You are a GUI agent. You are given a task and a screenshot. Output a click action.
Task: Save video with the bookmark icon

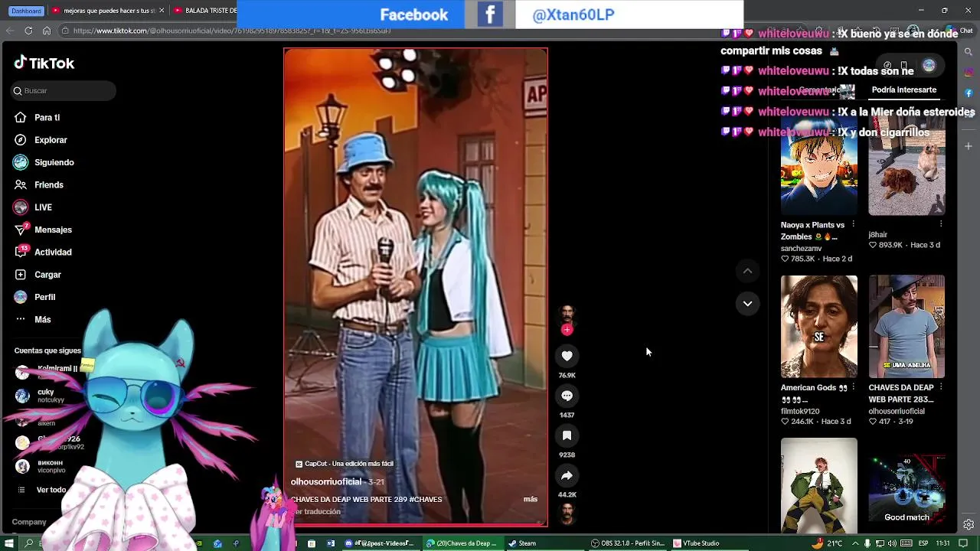click(567, 435)
